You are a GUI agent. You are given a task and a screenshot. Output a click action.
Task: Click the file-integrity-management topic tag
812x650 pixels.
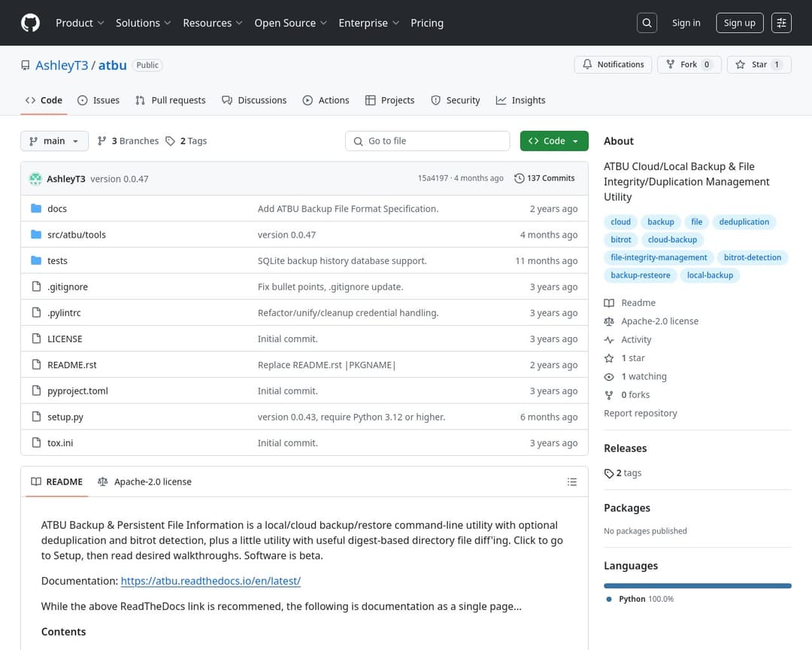coord(658,257)
